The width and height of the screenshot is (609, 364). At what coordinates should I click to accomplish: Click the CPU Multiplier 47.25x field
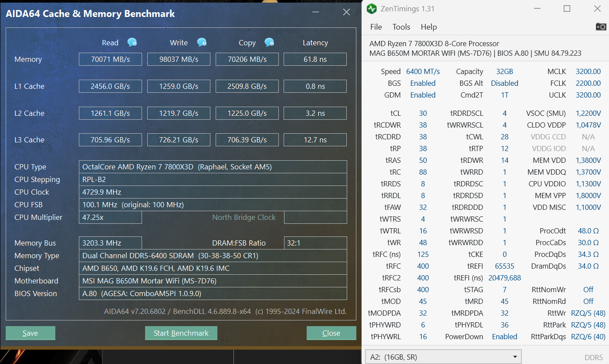(110, 217)
